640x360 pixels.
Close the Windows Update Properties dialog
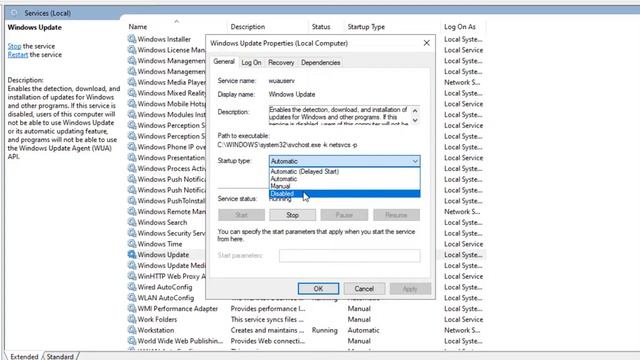427,43
